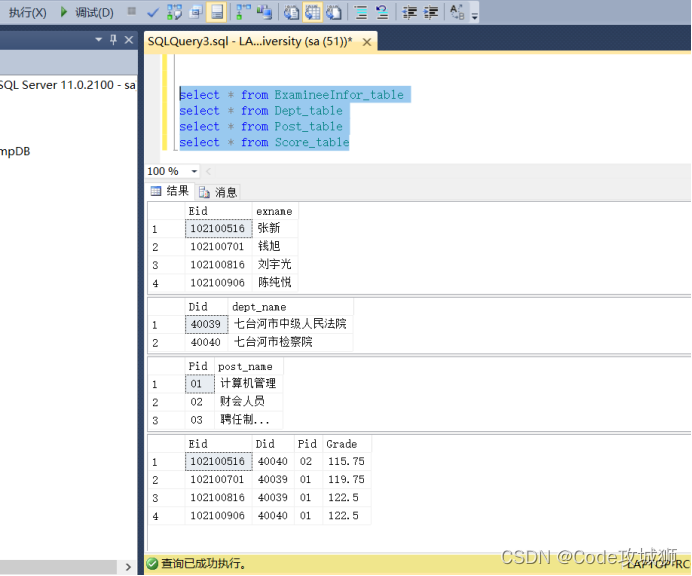692x576 pixels.
Task: Click the line 'select * from Dept_table'
Action: (x=261, y=110)
